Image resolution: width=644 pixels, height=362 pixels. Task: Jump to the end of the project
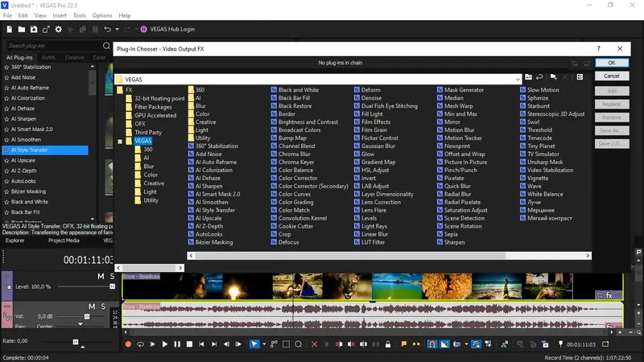pos(214,344)
